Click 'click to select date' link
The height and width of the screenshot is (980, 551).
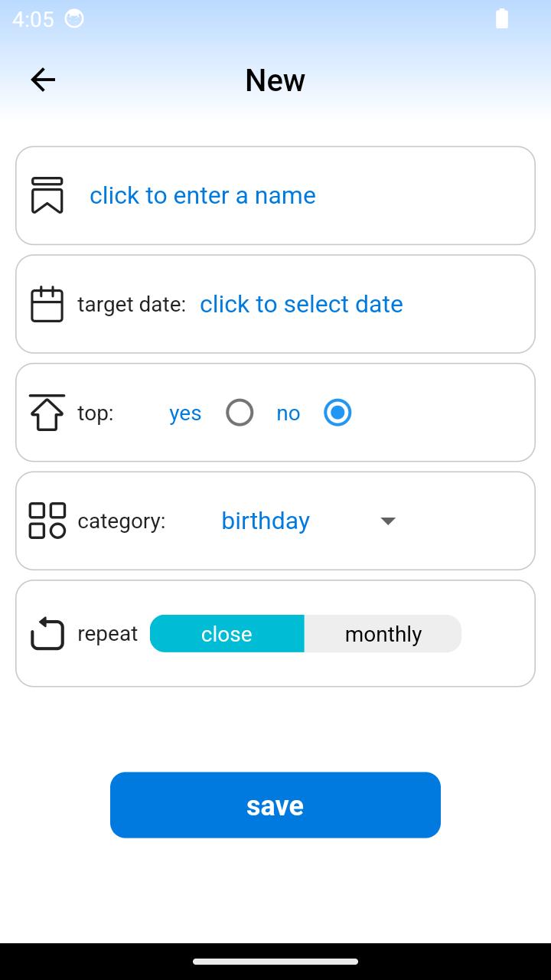point(302,304)
